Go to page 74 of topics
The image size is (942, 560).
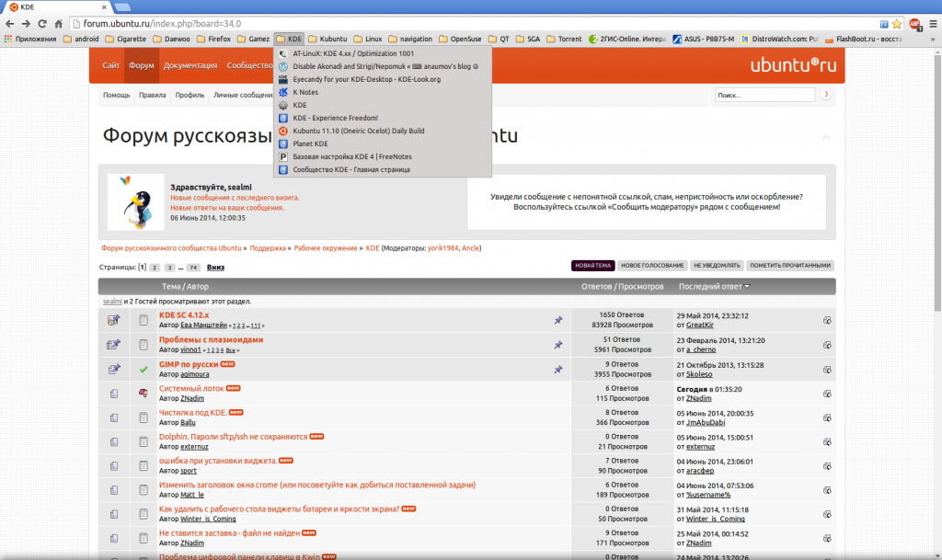(x=193, y=268)
